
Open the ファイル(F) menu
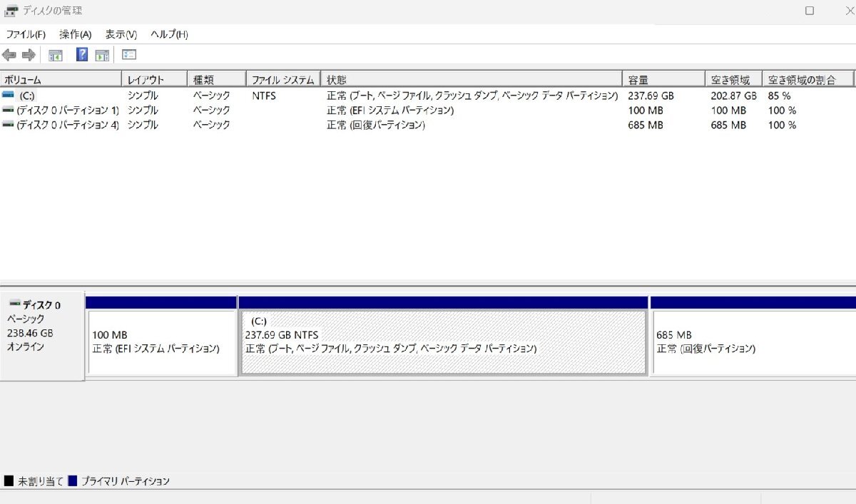[26, 34]
